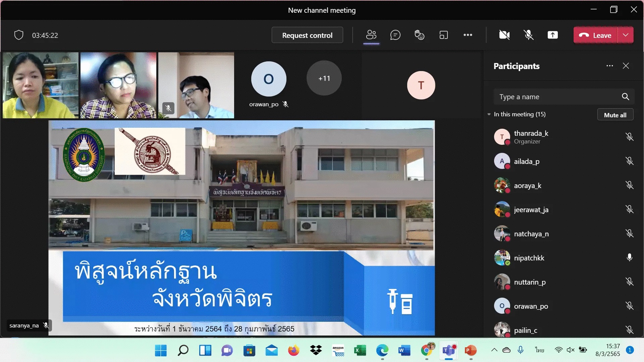The image size is (644, 362).
Task: Select thanrada_k Organizer in participant list
Action: pyautogui.click(x=531, y=137)
